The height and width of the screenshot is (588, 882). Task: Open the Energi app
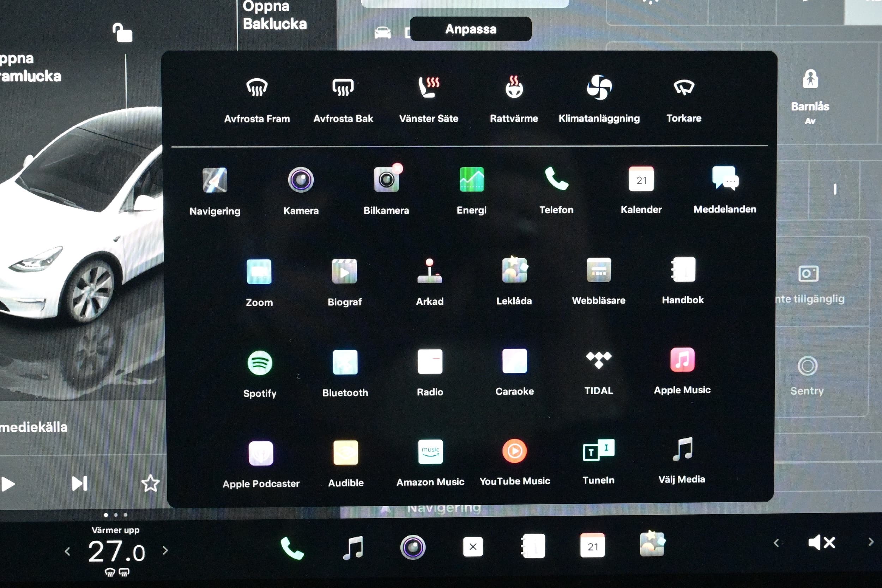click(x=471, y=180)
